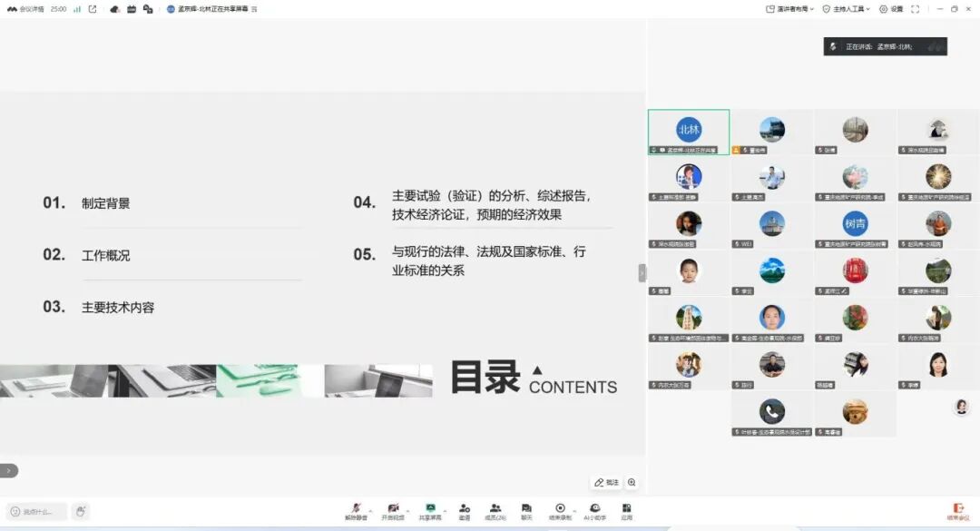
Task: Select the 孟京辉-北林 presenter video thumbnail
Action: point(687,130)
